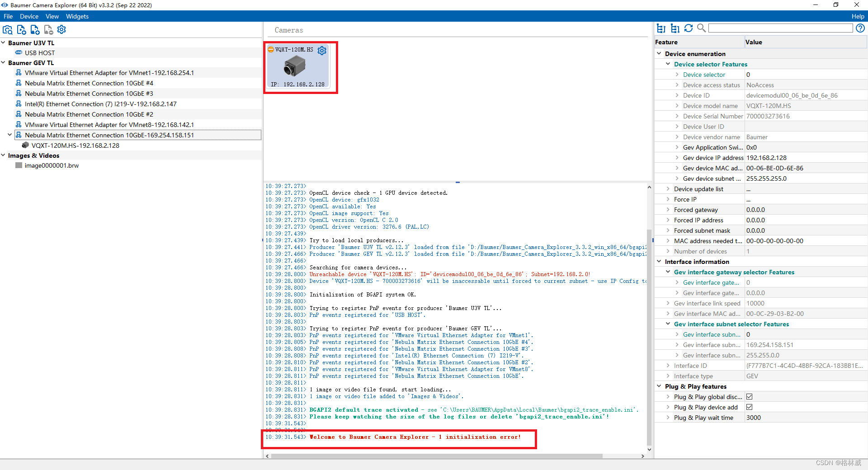
Task: Click inside the feature search input field
Action: coord(780,28)
